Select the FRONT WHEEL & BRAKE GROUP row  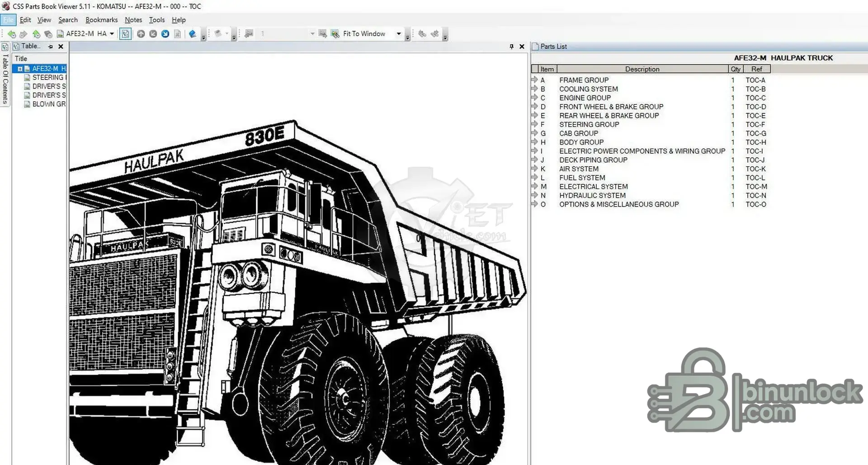tap(651, 107)
